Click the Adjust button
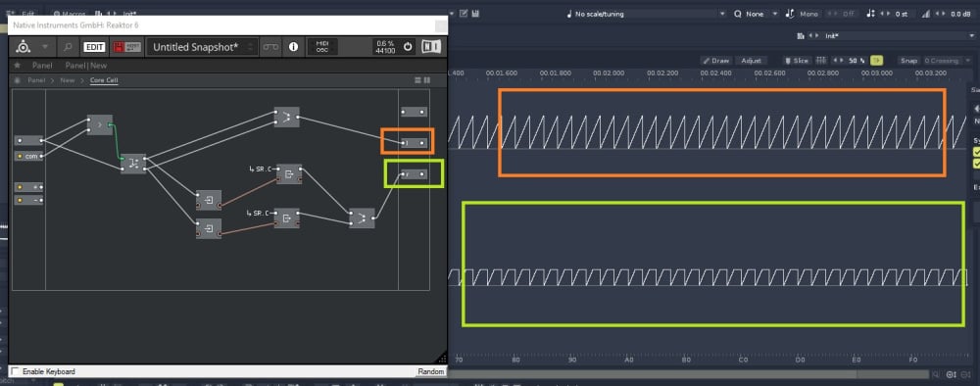Viewport: 980px width, 386px height. point(752,61)
